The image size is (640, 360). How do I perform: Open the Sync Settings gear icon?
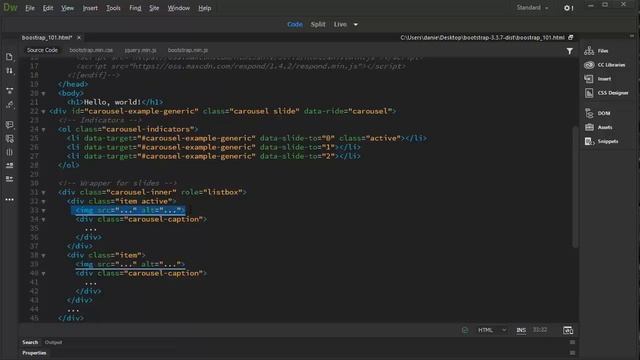tap(568, 8)
